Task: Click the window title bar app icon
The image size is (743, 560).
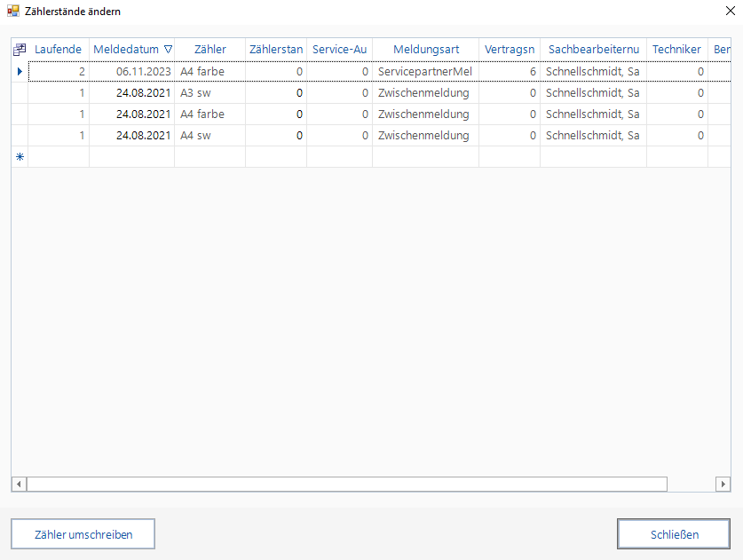Action: pyautogui.click(x=13, y=12)
